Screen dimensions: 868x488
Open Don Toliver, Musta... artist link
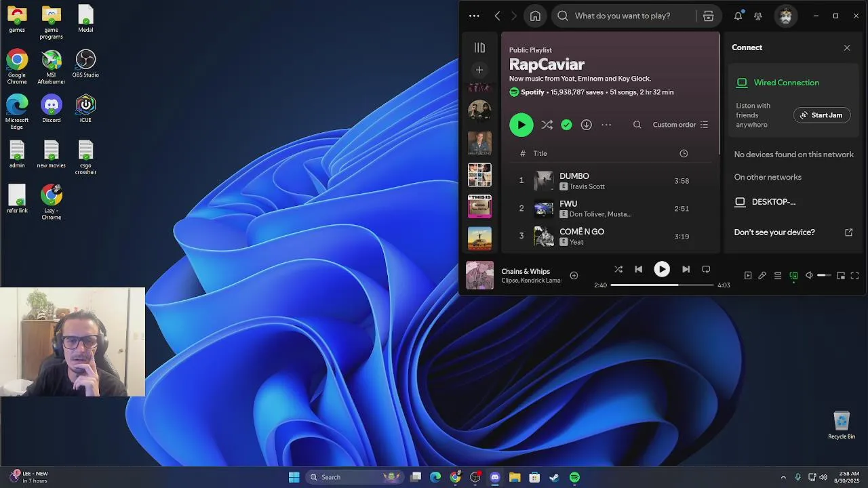click(x=600, y=214)
